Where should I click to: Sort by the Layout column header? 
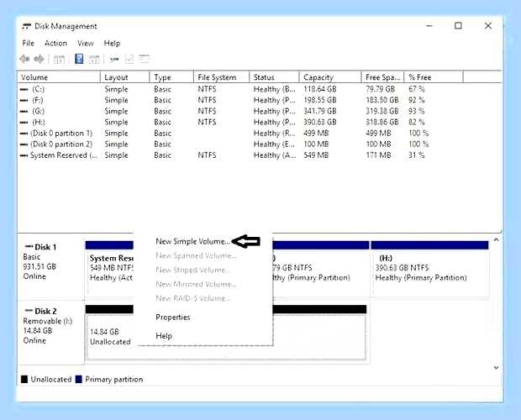(124, 77)
